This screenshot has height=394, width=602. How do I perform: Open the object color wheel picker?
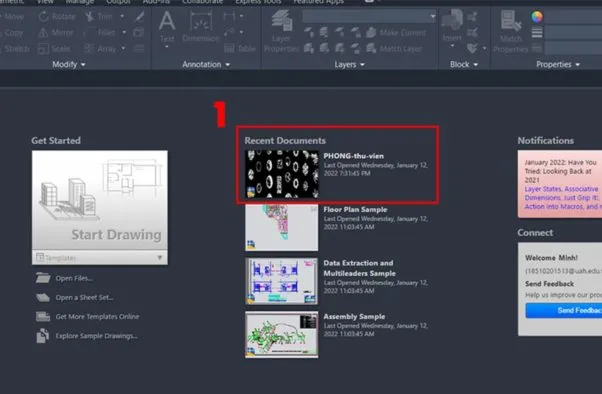537,17
